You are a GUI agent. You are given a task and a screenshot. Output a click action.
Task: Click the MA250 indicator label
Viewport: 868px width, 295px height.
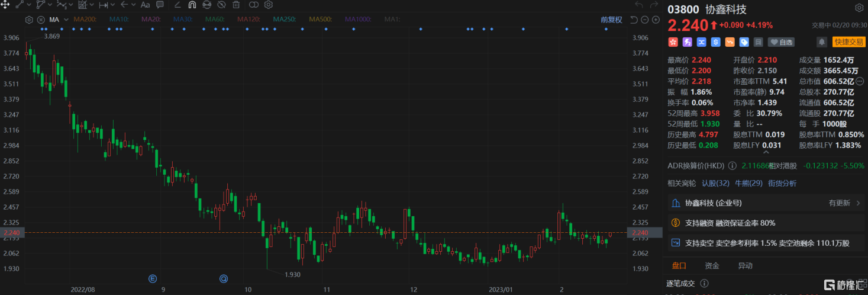tap(284, 20)
